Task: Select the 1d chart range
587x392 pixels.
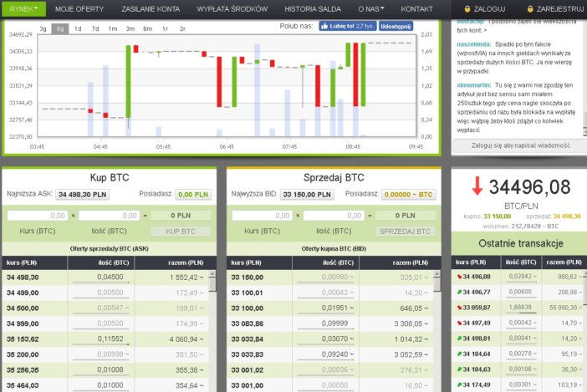Action: [78, 28]
